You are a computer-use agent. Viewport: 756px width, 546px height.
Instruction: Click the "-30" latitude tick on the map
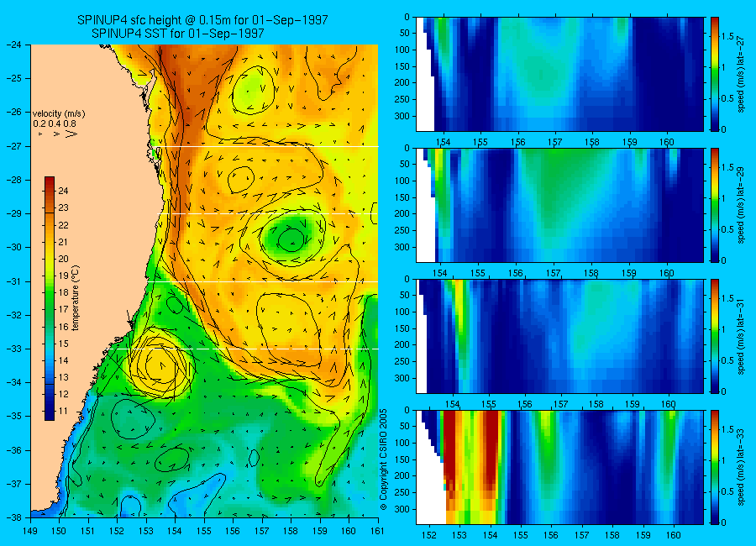(x=13, y=248)
